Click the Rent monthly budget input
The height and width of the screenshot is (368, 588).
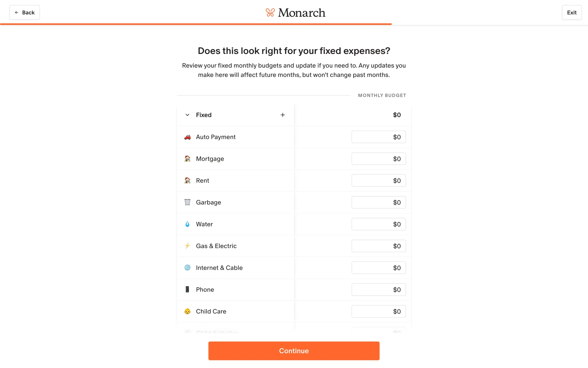pyautogui.click(x=379, y=181)
